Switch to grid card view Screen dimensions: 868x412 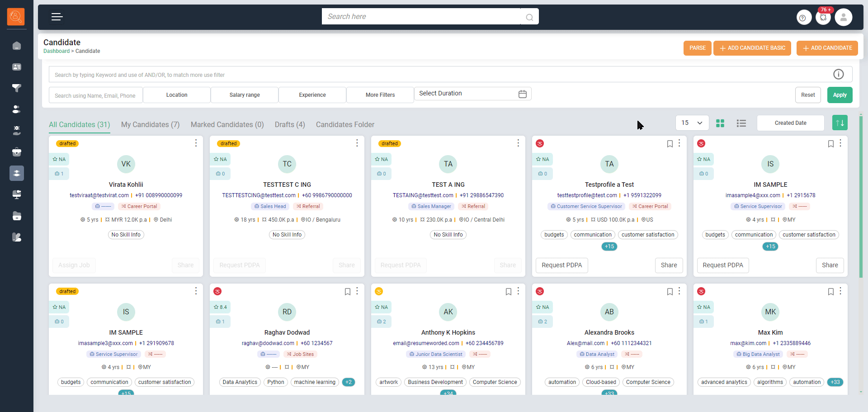pos(720,123)
